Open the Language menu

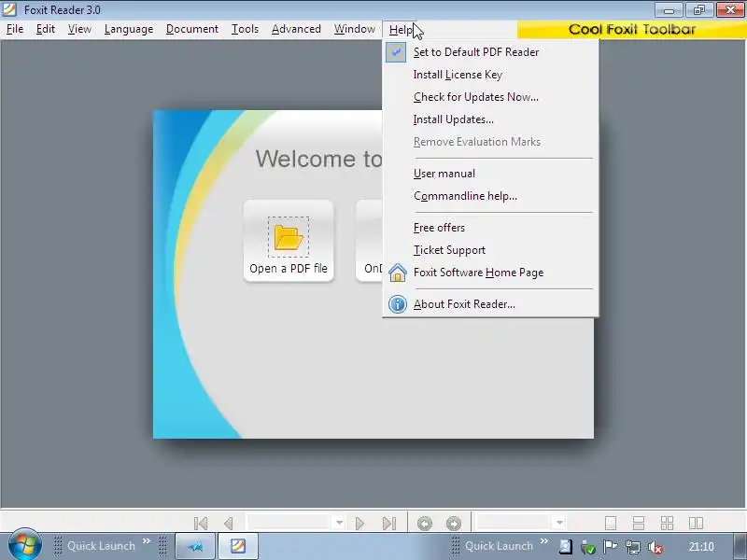(129, 30)
